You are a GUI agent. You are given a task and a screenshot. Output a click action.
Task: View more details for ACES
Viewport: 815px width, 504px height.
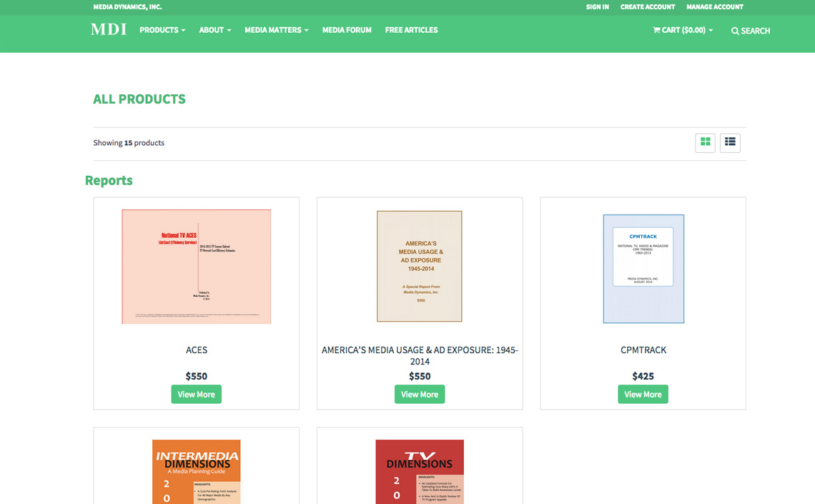tap(197, 395)
